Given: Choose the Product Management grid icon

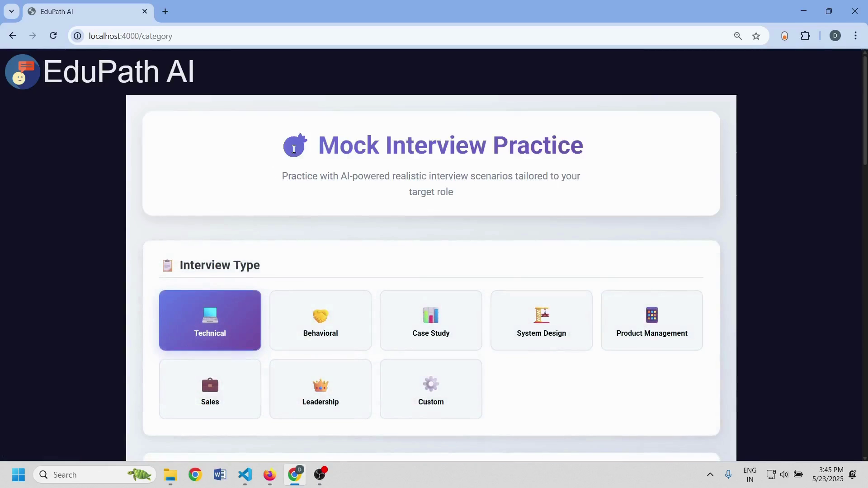Looking at the screenshot, I should (x=651, y=315).
